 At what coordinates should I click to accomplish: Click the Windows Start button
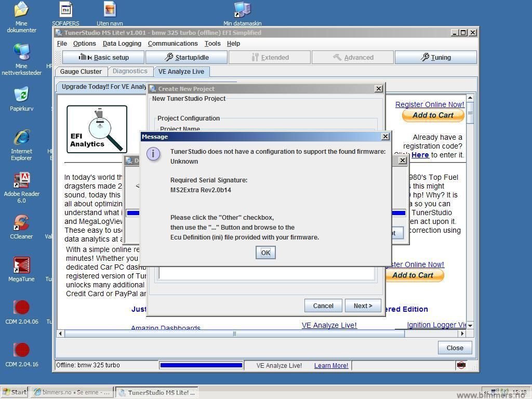click(x=14, y=392)
